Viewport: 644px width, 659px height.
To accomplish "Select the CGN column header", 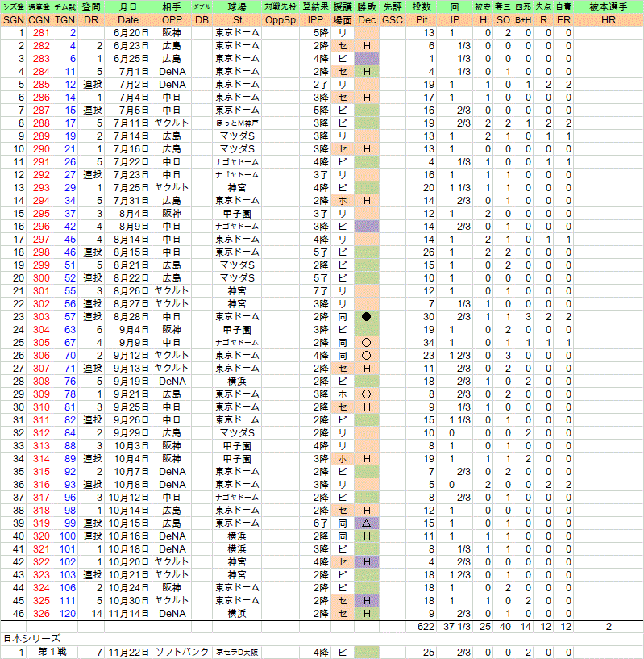I will pos(39,20).
